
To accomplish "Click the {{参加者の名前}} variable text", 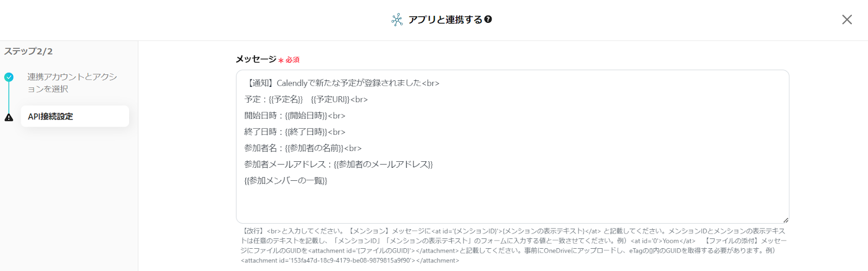I will coord(315,148).
